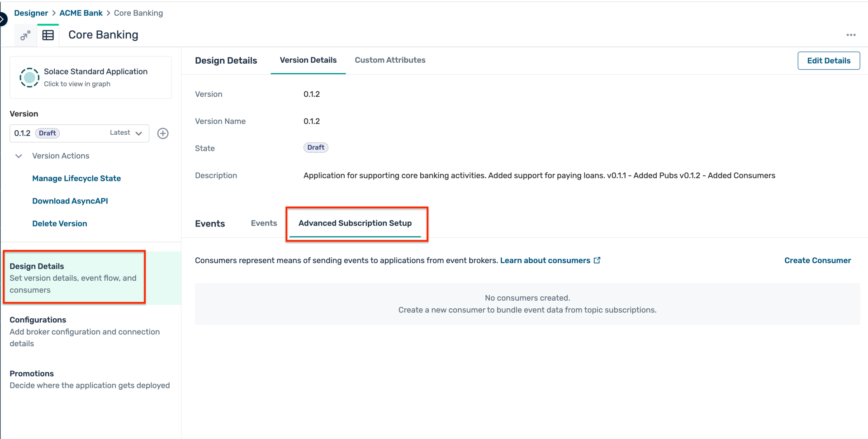Click the Solace Standard Application circle icon

[29, 77]
